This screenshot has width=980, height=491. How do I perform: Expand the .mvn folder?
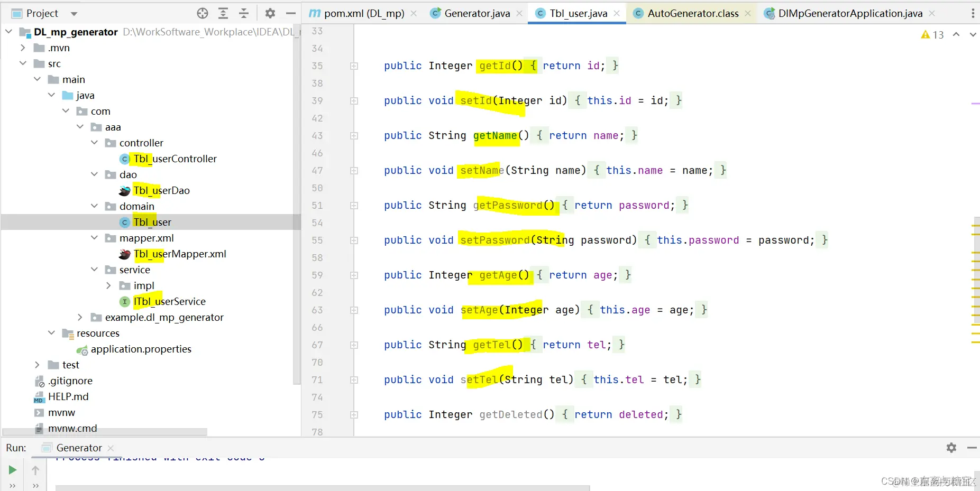pyautogui.click(x=23, y=48)
